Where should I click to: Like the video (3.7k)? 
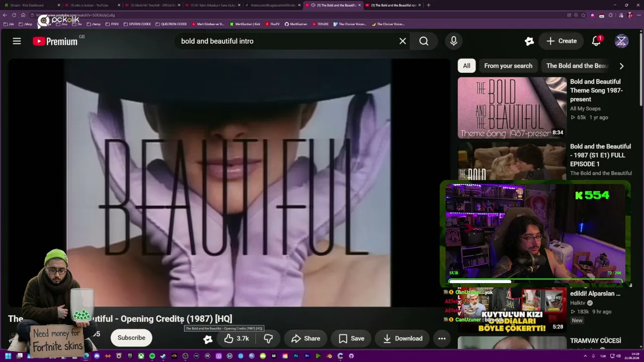pos(236,338)
